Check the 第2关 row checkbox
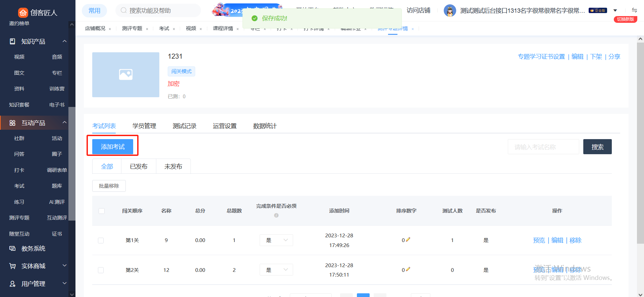644x297 pixels. [101, 270]
